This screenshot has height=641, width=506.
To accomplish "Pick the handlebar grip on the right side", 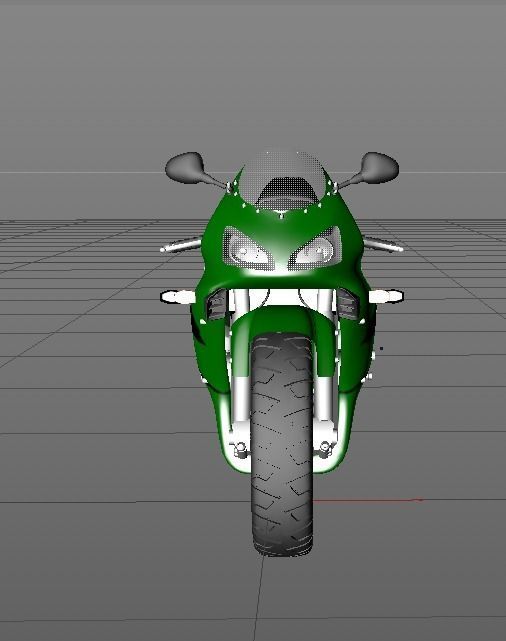I will (383, 244).
